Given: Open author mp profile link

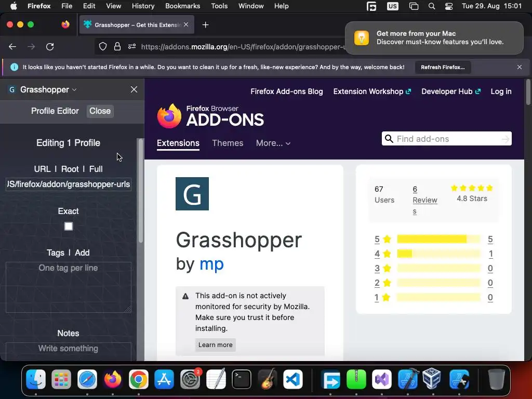Looking at the screenshot, I should click(x=212, y=264).
